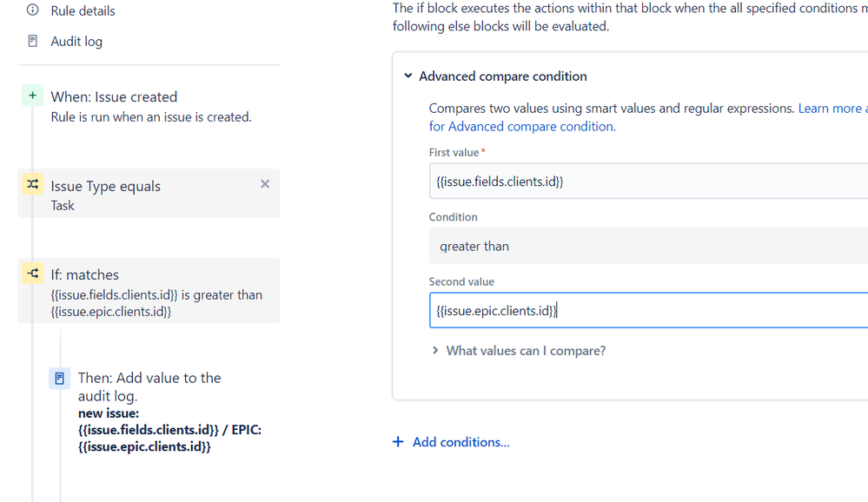Open the Condition dropdown showing greater than
The image size is (868, 502).
click(x=647, y=246)
